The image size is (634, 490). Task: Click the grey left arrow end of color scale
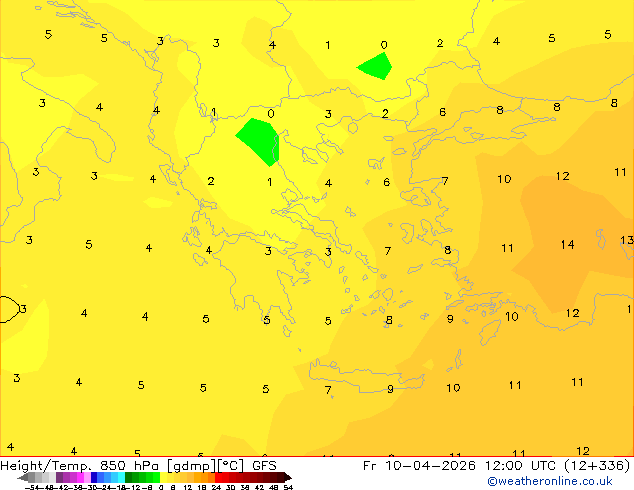pyautogui.click(x=23, y=478)
